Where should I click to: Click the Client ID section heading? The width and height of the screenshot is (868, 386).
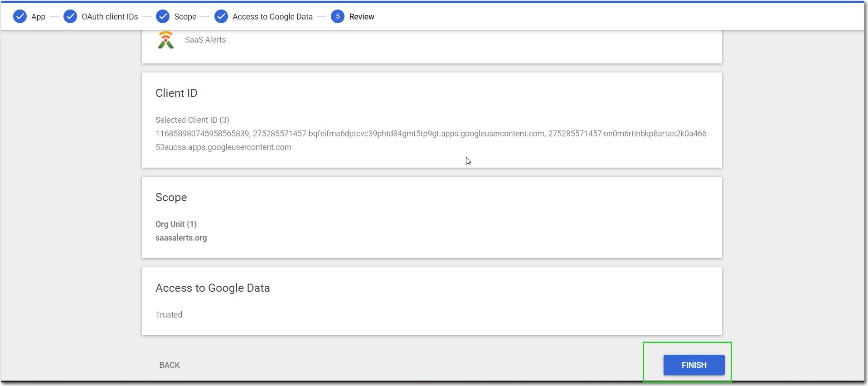coord(176,93)
